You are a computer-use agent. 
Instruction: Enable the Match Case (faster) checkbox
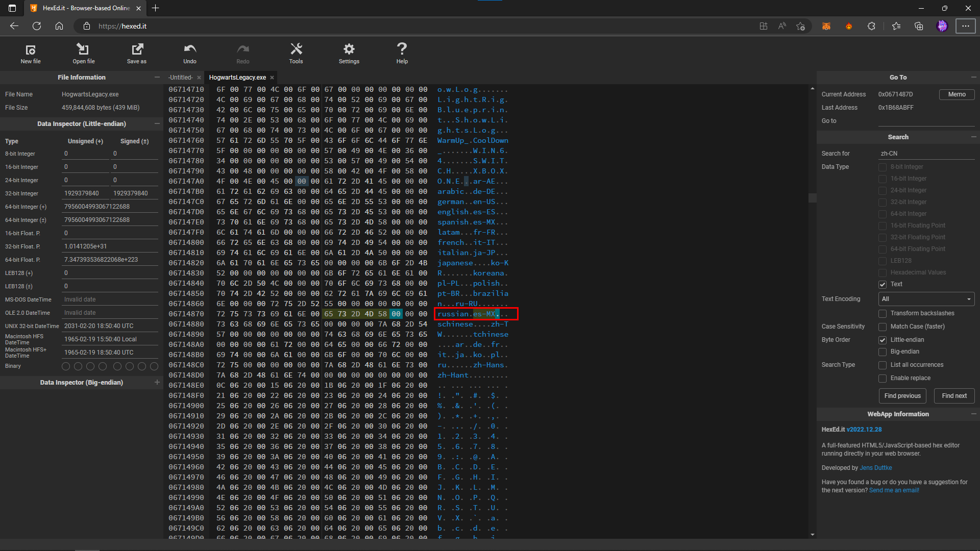(883, 327)
